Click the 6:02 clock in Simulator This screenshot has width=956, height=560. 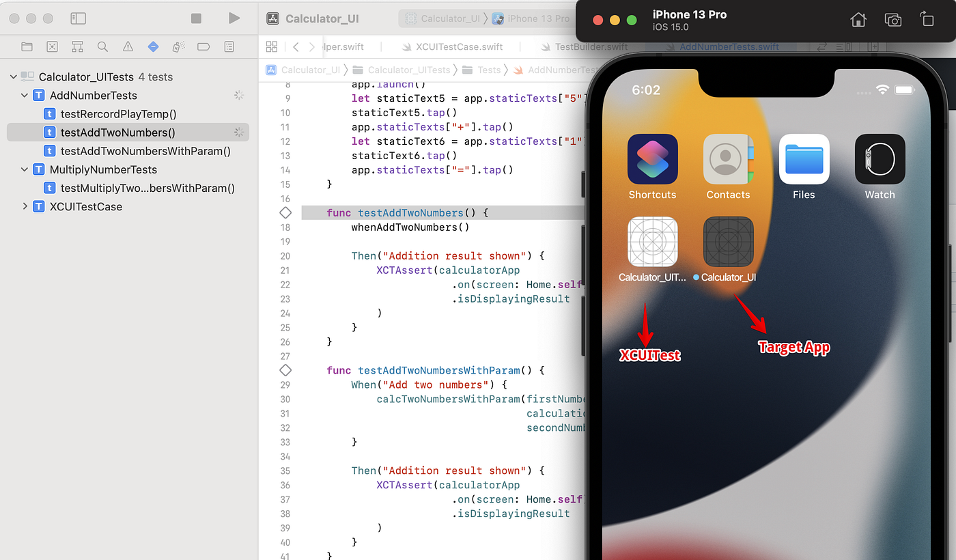pos(646,90)
